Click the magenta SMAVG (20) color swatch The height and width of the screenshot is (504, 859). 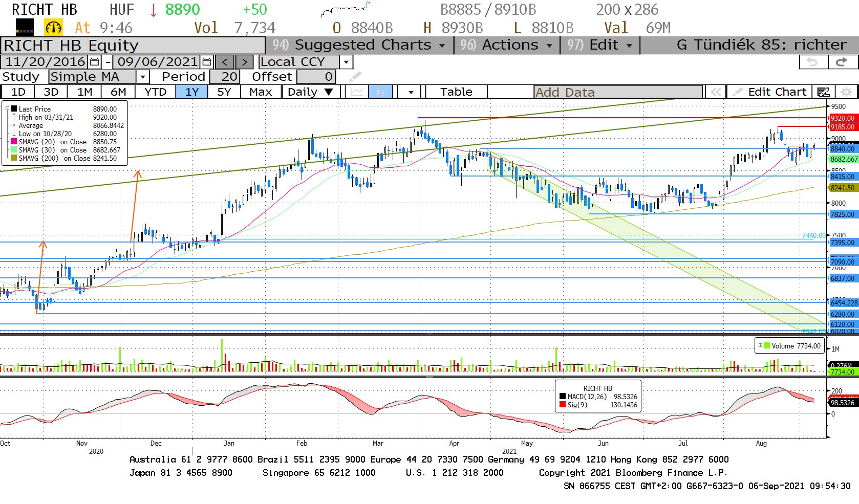tap(14, 142)
